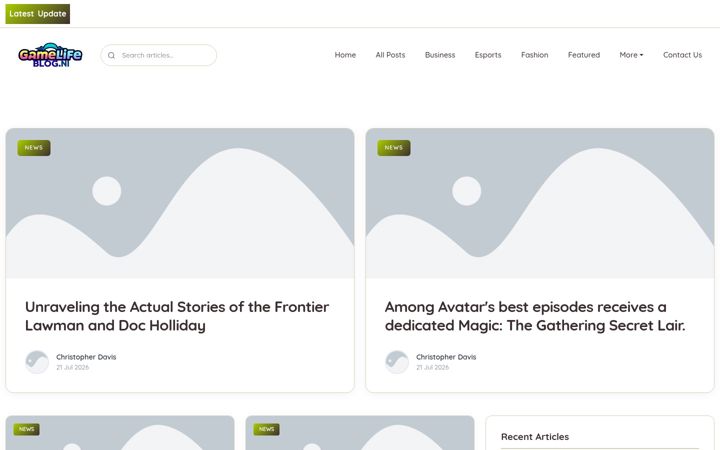Click the date under Avatar article
The width and height of the screenshot is (720, 450).
point(433,367)
